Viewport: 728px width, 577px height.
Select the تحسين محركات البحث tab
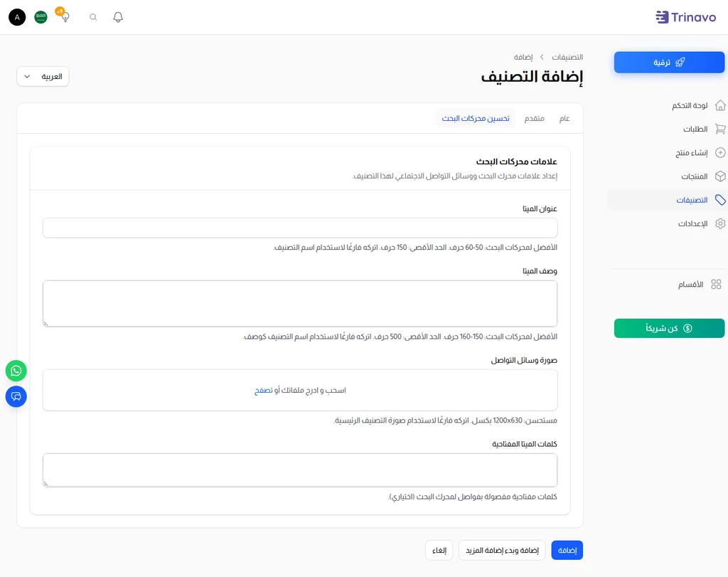pos(476,119)
